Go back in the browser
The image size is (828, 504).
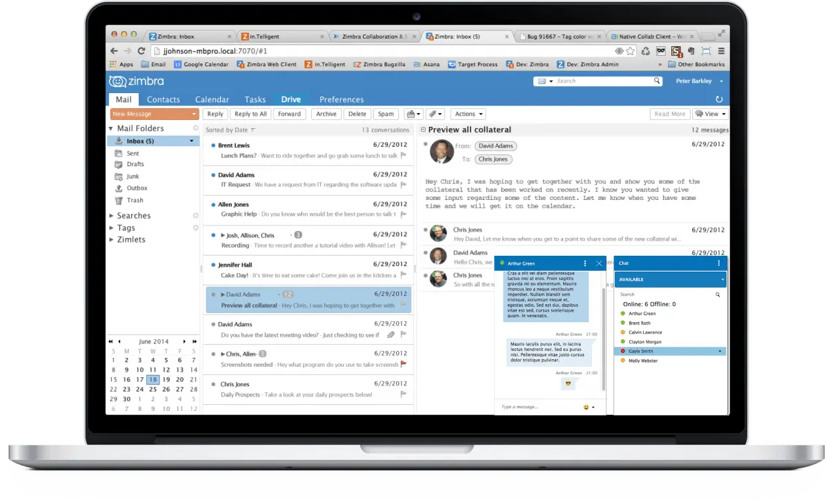[115, 51]
